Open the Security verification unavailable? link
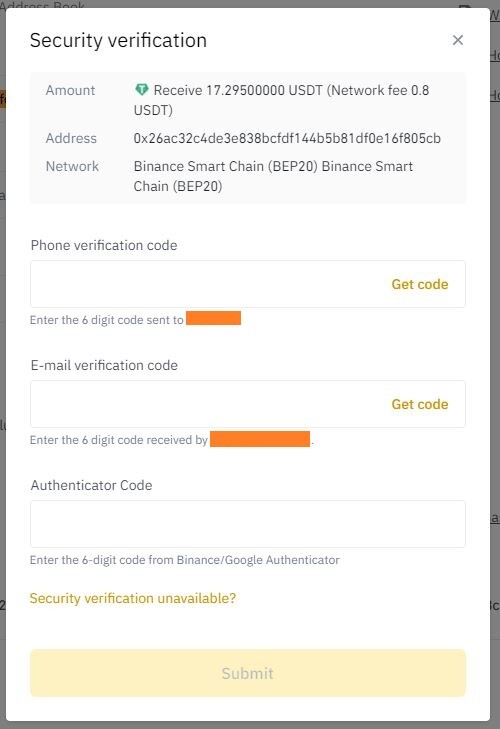The width and height of the screenshot is (500, 729). [x=133, y=598]
